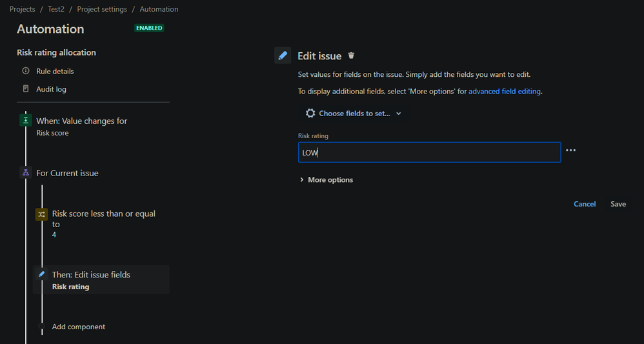Click the Save button
Viewport: 644px width, 344px height.
click(x=618, y=204)
